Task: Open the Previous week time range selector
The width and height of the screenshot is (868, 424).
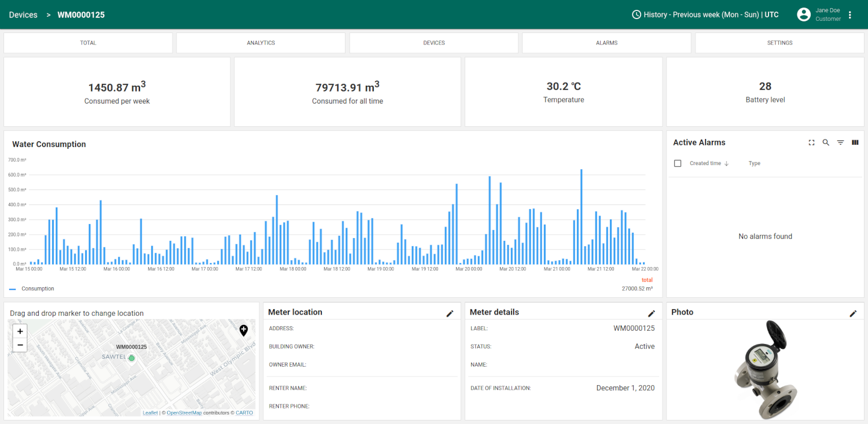Action: 710,14
